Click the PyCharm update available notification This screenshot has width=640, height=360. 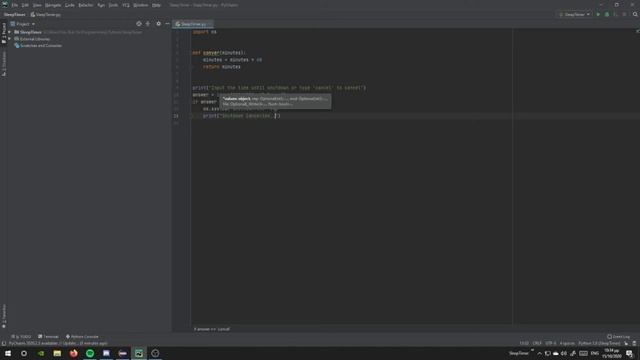(x=58, y=344)
